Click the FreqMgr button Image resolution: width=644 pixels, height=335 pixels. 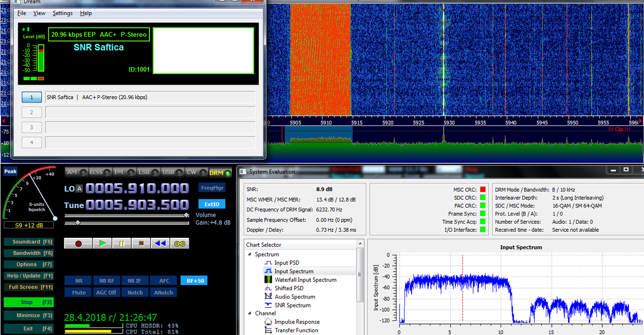click(212, 188)
